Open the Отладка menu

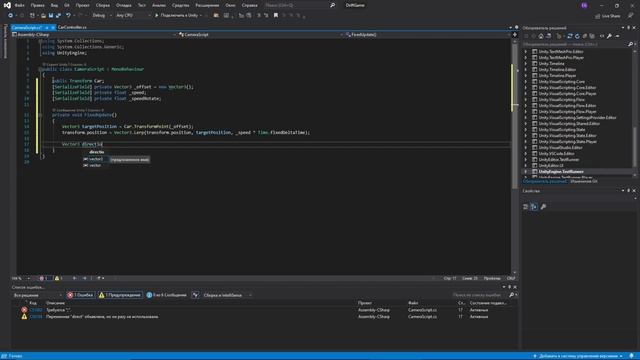click(124, 5)
